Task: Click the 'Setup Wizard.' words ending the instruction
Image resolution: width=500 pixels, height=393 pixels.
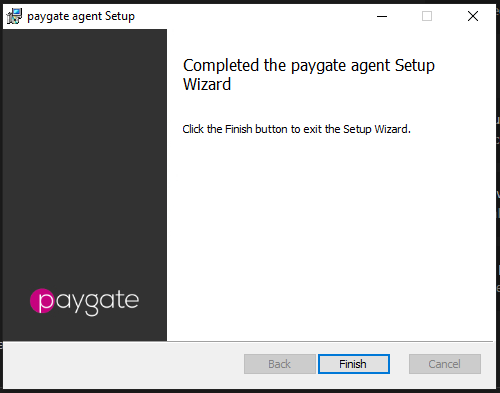Action: [x=377, y=129]
